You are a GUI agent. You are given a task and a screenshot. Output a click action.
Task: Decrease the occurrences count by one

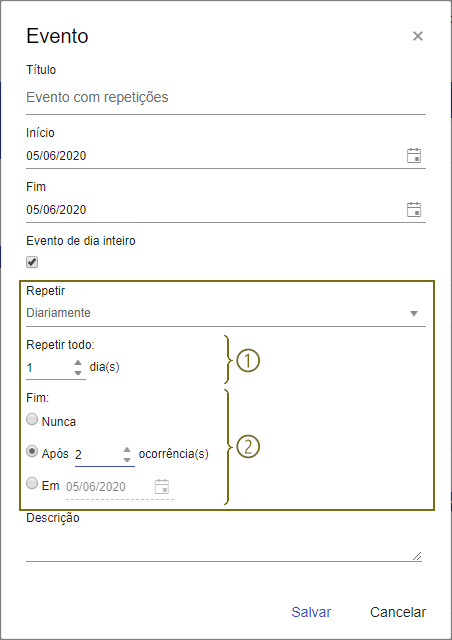click(127, 459)
